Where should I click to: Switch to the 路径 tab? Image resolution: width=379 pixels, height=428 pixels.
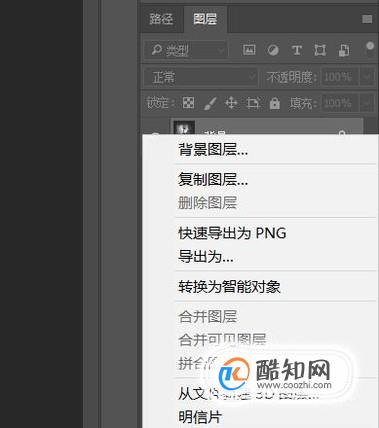pyautogui.click(x=161, y=19)
